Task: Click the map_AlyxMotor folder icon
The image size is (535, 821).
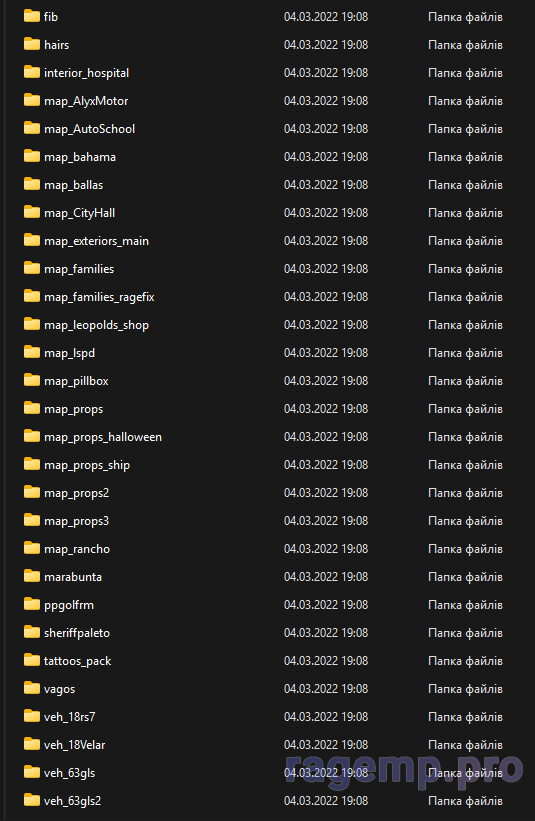Action: pos(32,101)
